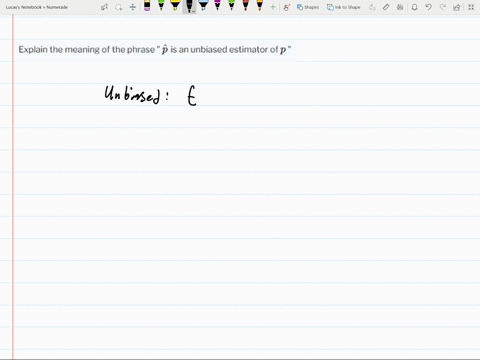Click the question text "Explain the meaning of the phrase"

pyautogui.click(x=87, y=50)
